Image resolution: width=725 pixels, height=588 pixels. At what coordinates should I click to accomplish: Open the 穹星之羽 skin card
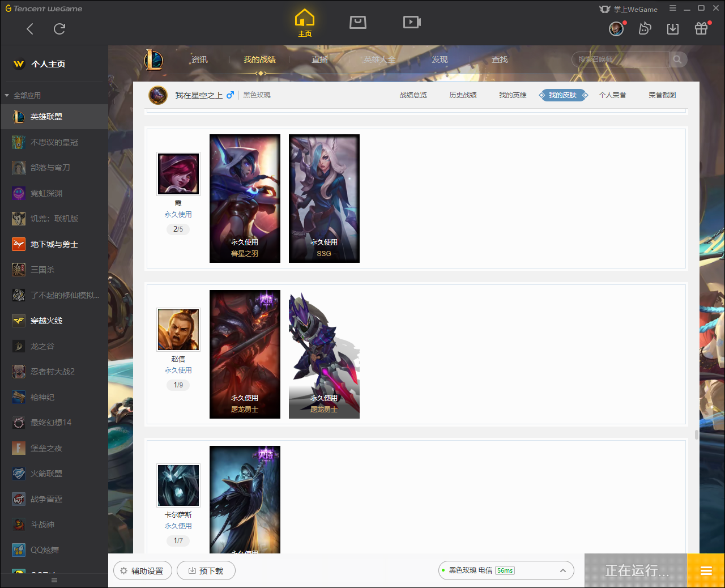tap(245, 198)
